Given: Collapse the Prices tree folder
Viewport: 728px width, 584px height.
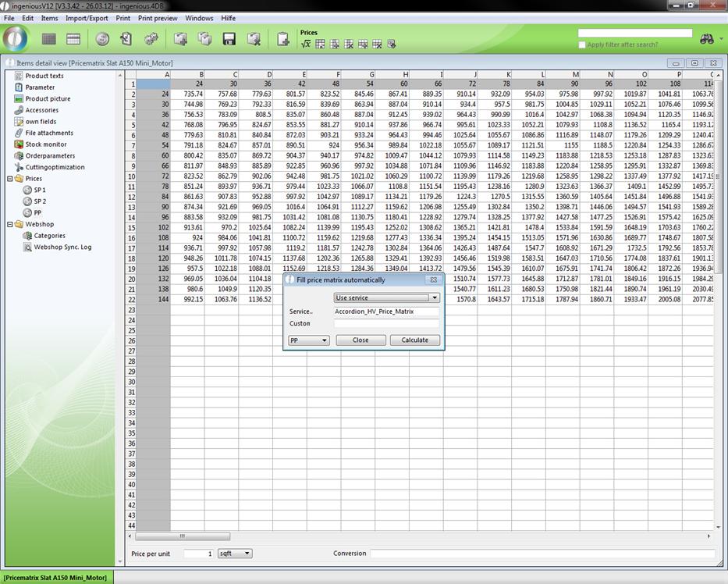Looking at the screenshot, I should point(10,179).
